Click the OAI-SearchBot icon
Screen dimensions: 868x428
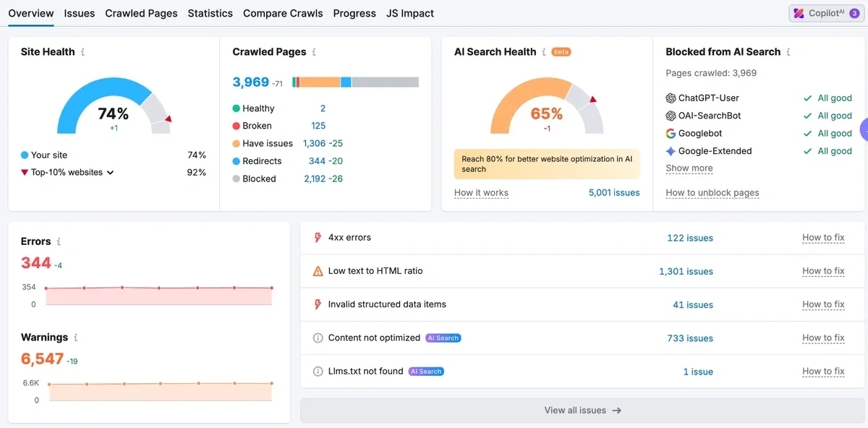[672, 115]
